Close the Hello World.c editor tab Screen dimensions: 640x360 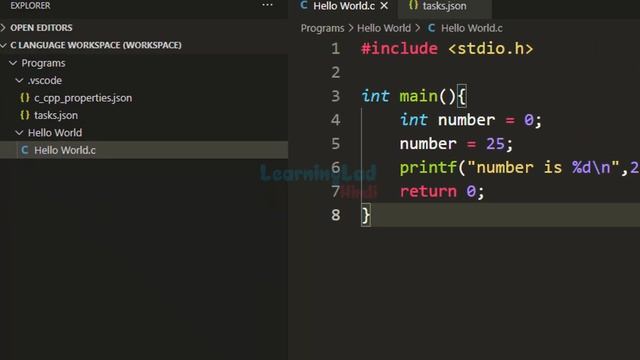point(384,6)
